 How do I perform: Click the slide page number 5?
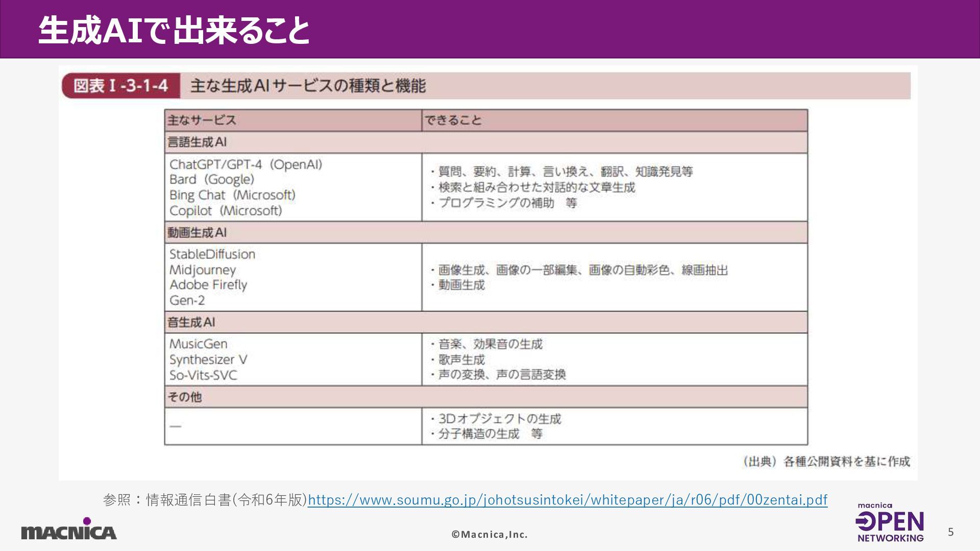pyautogui.click(x=950, y=532)
